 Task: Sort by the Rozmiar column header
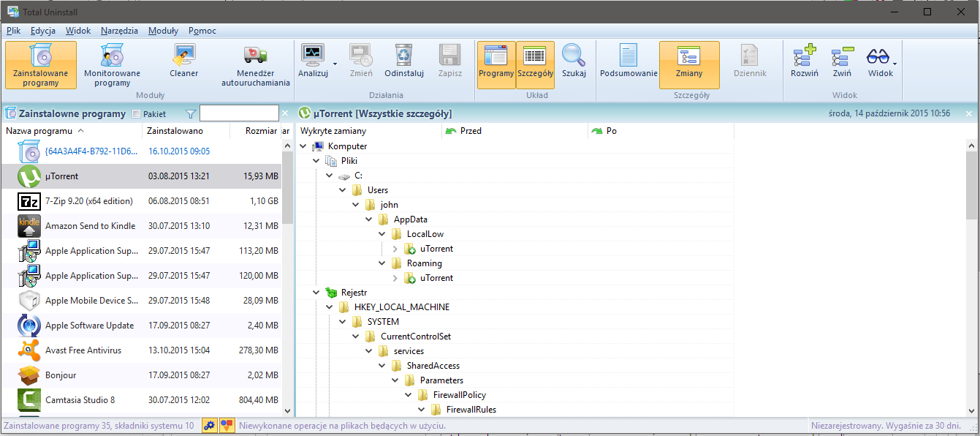pyautogui.click(x=255, y=131)
